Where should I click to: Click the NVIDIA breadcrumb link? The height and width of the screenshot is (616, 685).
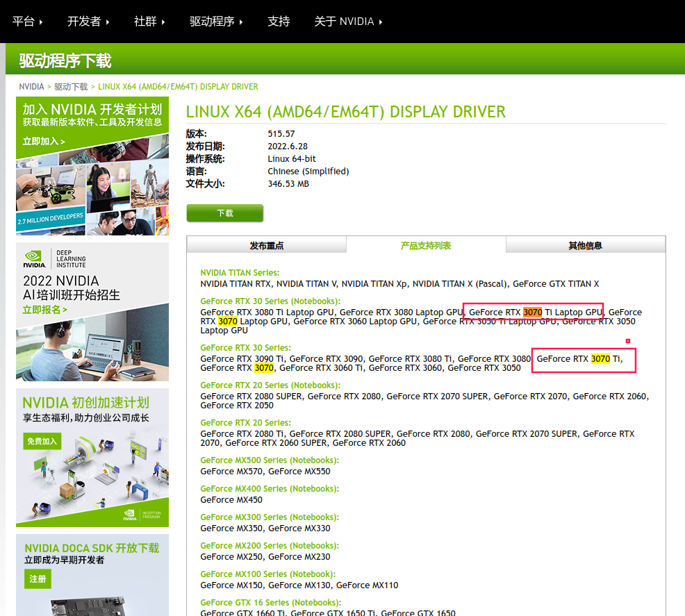(31, 86)
